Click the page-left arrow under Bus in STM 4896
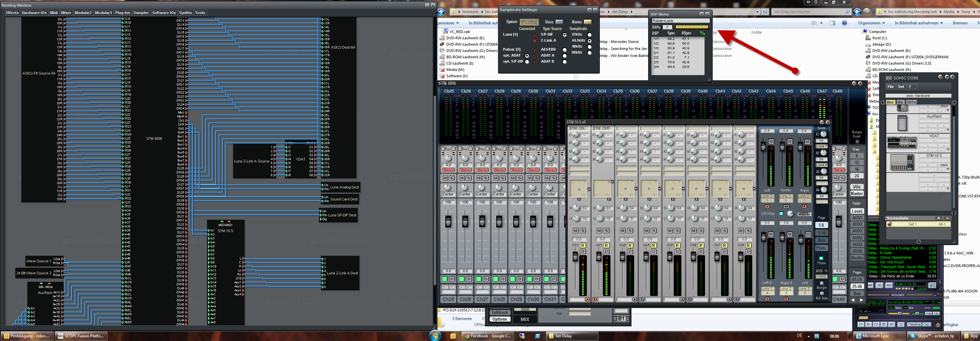 pyautogui.click(x=853, y=300)
